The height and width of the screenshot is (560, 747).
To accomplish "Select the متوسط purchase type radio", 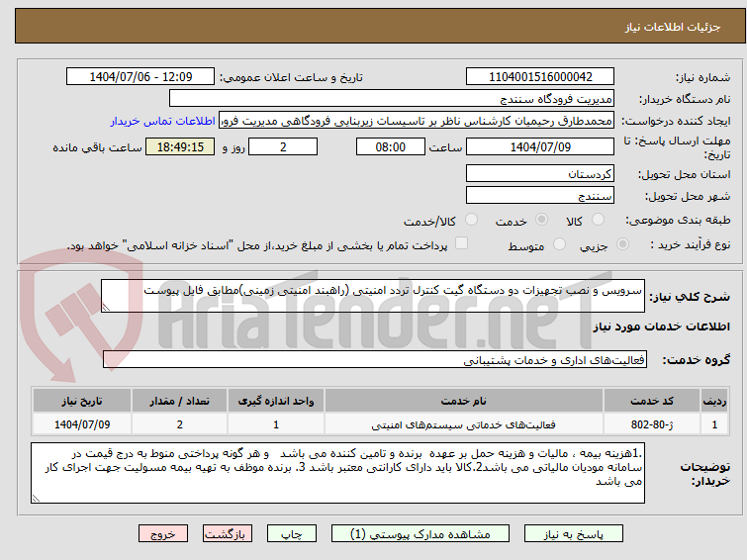I will [x=559, y=244].
